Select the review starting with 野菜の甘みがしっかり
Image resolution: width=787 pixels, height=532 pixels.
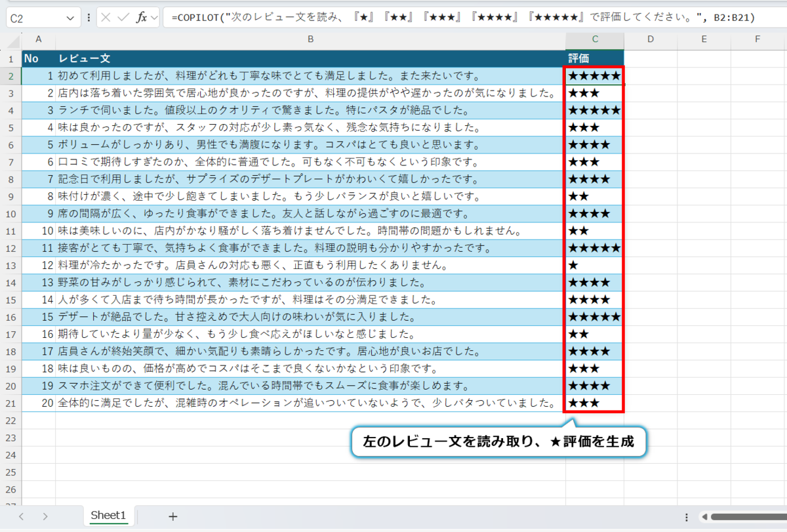pos(311,283)
